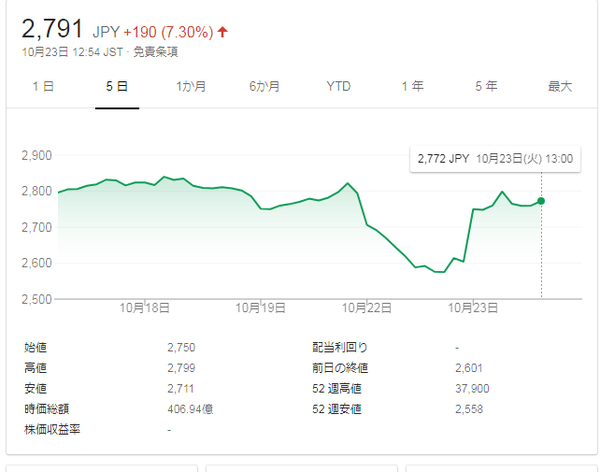The width and height of the screenshot is (600, 472).
Task: Click the 2,800 y-axis label
Action: pyautogui.click(x=37, y=191)
